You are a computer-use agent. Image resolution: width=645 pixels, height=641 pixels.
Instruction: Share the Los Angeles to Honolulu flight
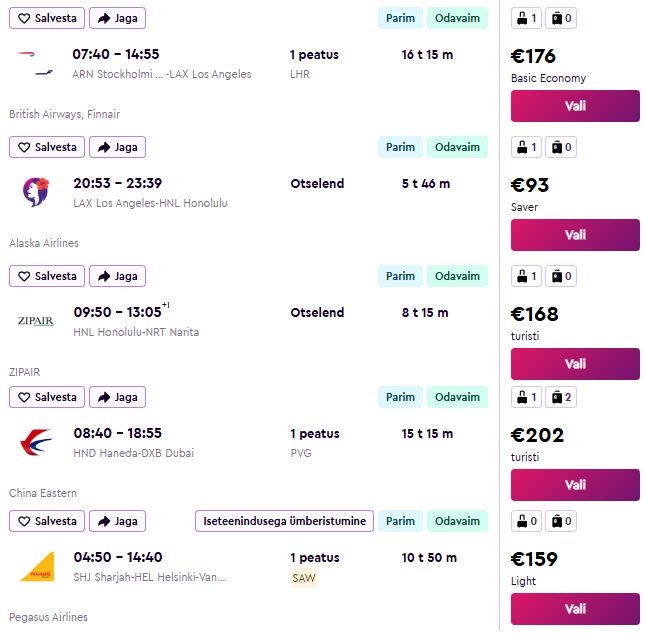click(117, 147)
